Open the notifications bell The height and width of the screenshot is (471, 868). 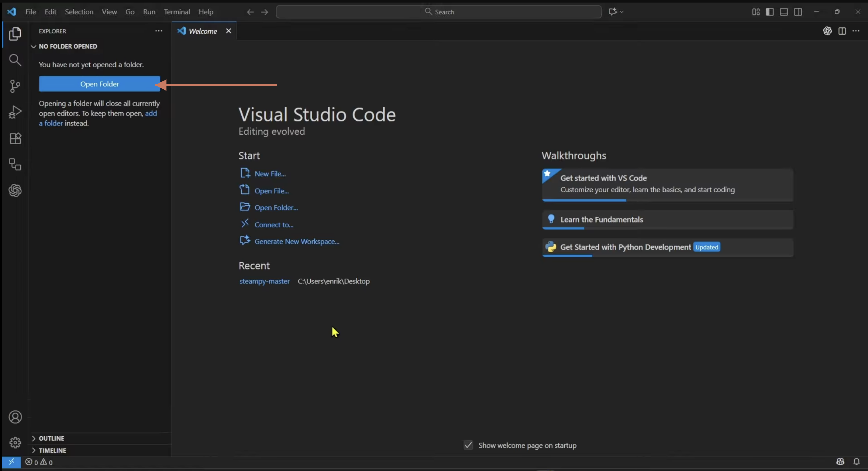pos(857,462)
